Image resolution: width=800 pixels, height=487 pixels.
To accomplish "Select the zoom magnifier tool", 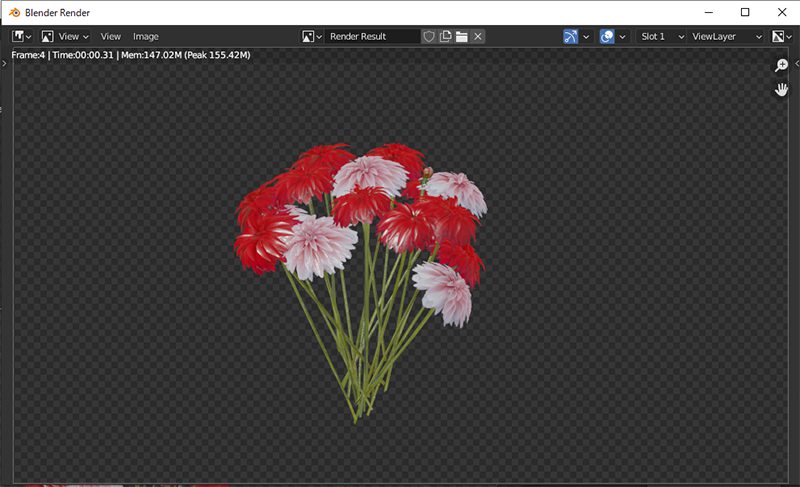I will [782, 66].
